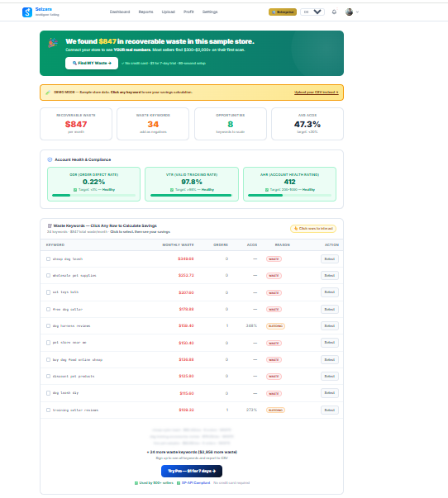Tick the checkbox for cheap dog leash
The width and height of the screenshot is (448, 498).
48,258
